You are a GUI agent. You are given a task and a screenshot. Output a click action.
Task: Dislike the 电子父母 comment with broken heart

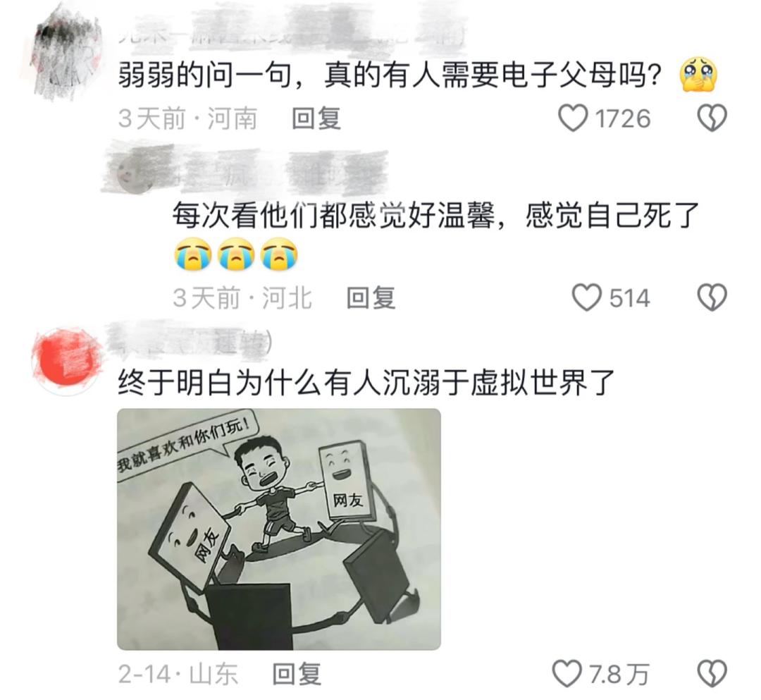pos(712,118)
